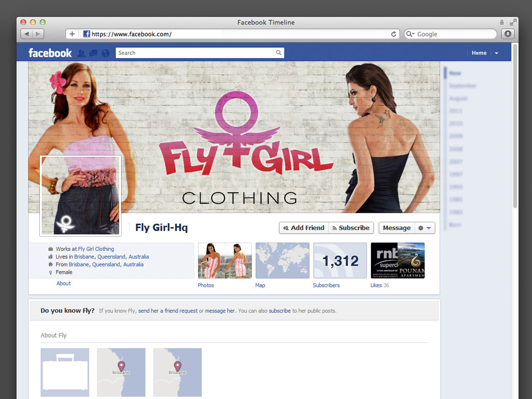The height and width of the screenshot is (399, 532).
Task: Click the briefcase icon beside Works at
Action: (50, 249)
